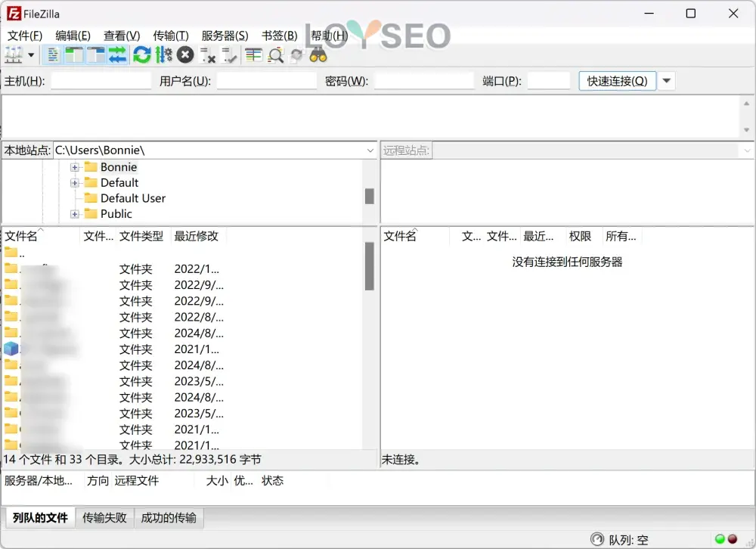756x549 pixels.
Task: Open the Site Manager dropdown arrow
Action: 31,55
